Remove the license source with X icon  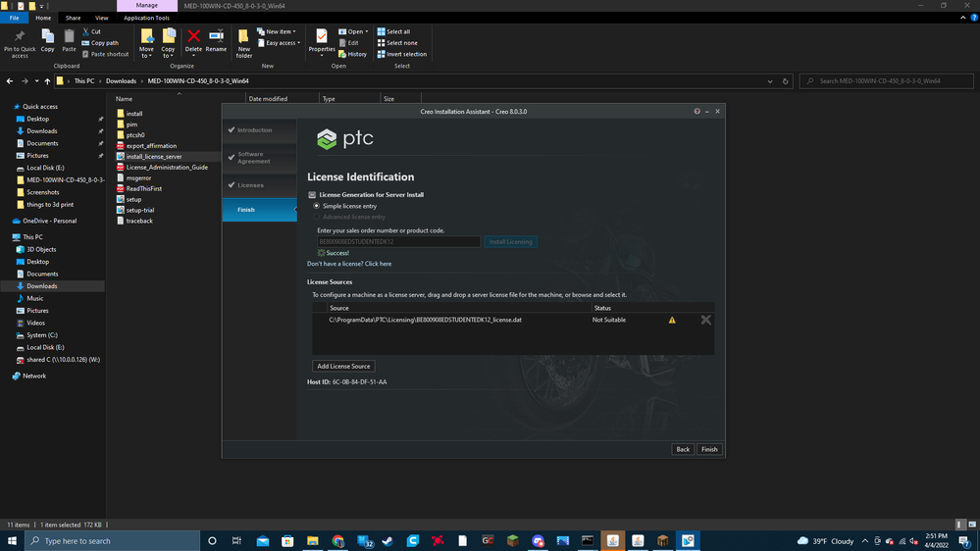tap(705, 320)
